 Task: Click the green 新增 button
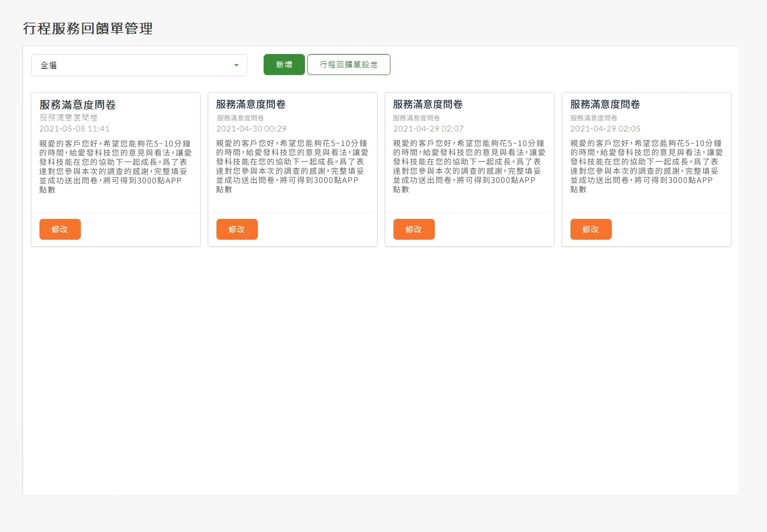click(x=284, y=64)
